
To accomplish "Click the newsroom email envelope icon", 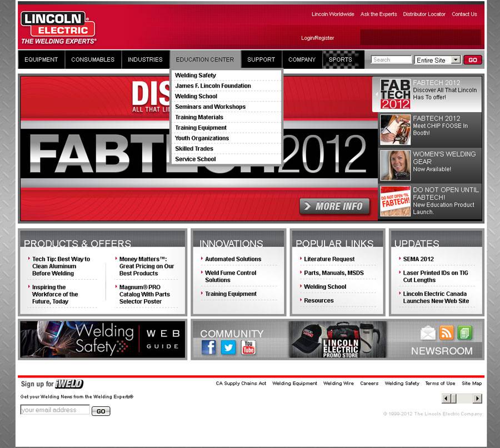I will (x=428, y=333).
